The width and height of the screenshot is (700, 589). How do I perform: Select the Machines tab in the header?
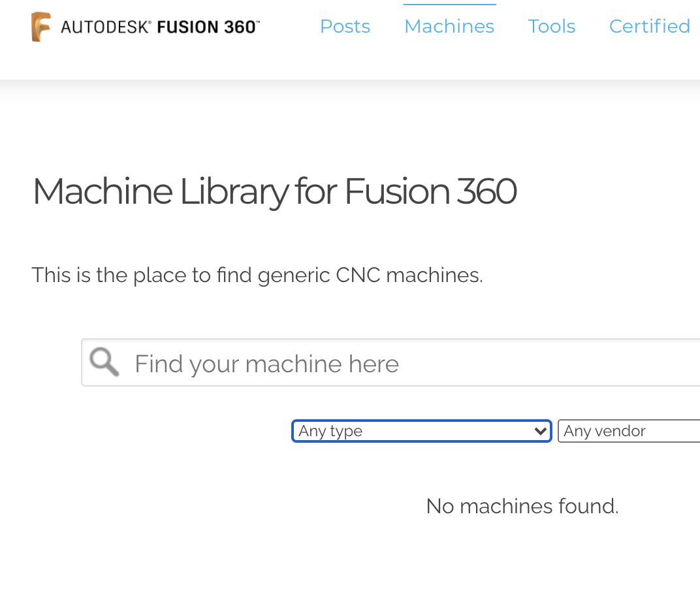tap(449, 26)
